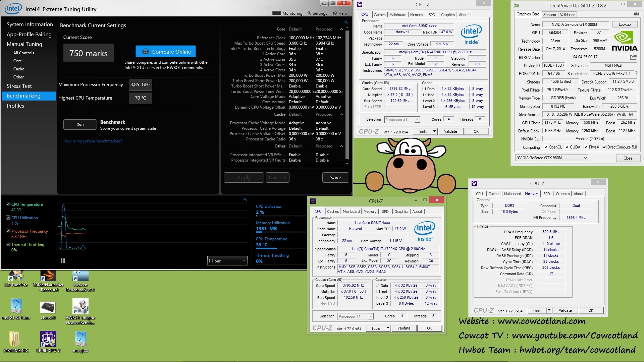
Task: Toggle Thermal Throttling graph checkbox
Action: [x=8, y=244]
